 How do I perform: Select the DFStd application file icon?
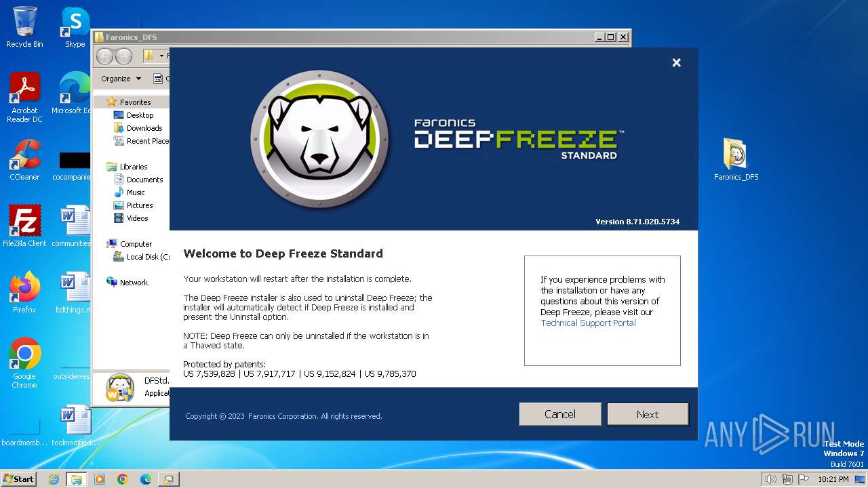tap(120, 388)
